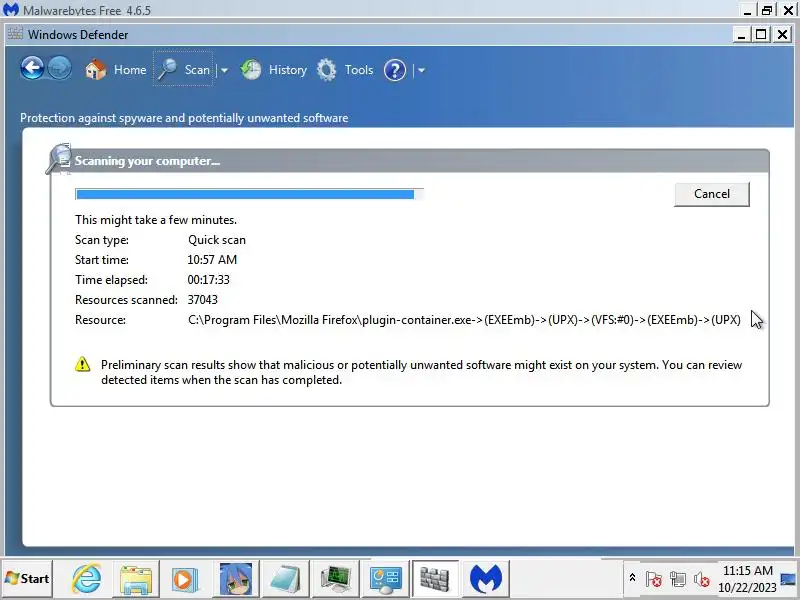800x600 pixels.
Task: Click the blue Help question mark icon
Action: [x=394, y=70]
